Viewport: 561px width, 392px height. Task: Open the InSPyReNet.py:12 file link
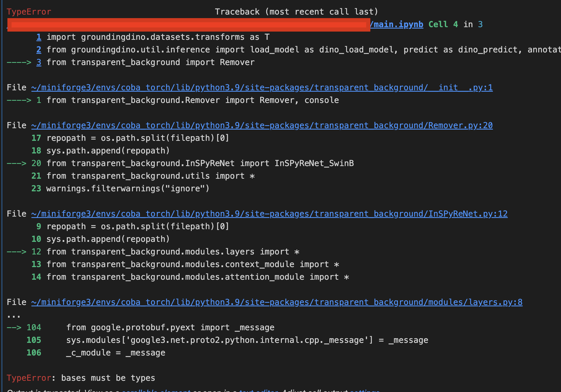(269, 214)
